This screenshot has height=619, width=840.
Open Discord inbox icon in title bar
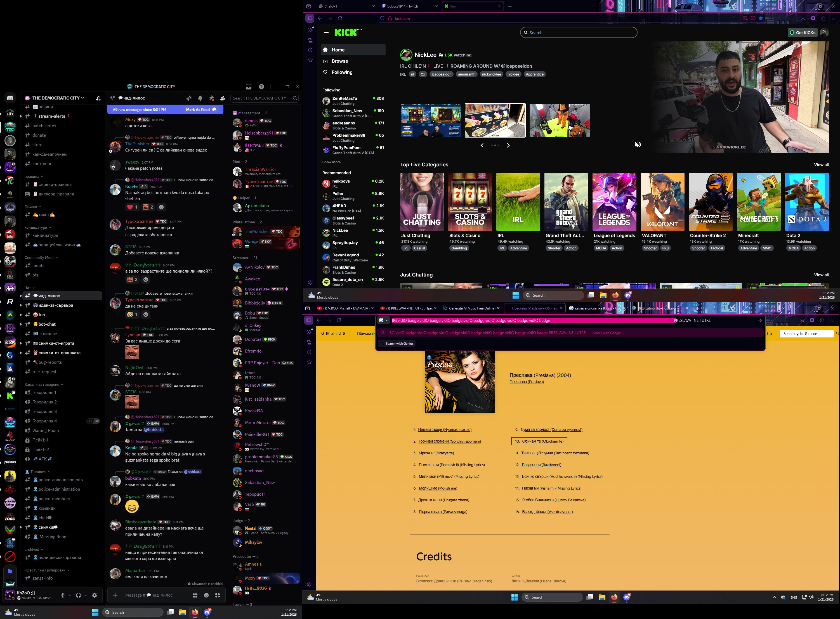click(248, 87)
